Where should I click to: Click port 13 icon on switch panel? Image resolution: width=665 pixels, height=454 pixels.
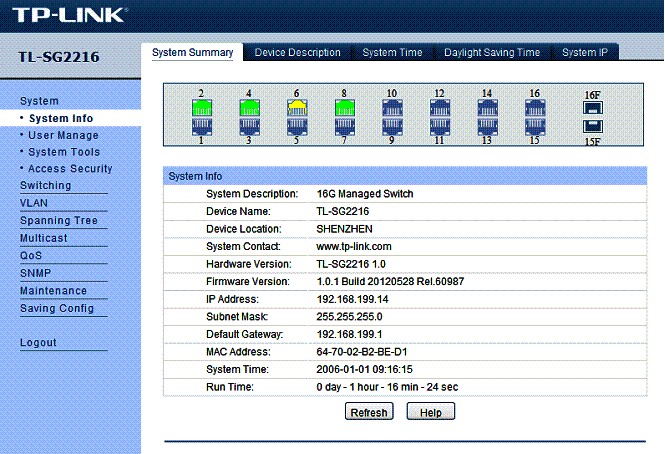487,126
